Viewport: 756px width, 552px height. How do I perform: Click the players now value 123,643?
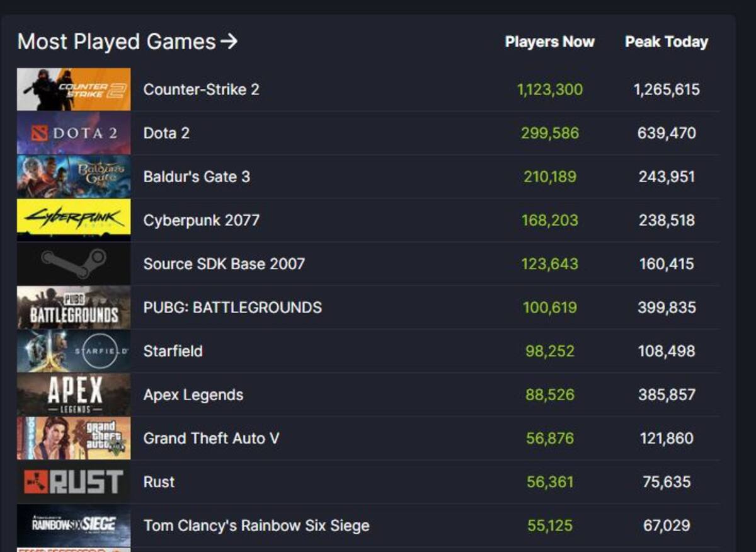[x=550, y=263]
